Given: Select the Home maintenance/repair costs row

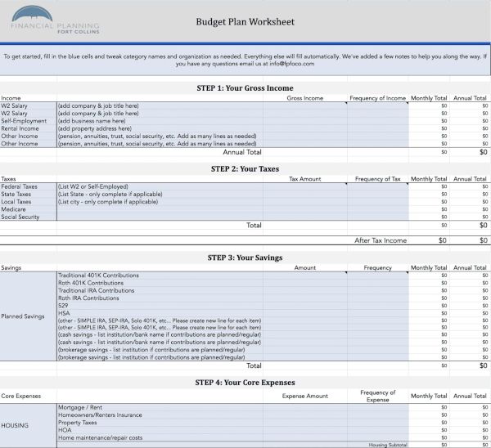Looking at the screenshot, I should coord(160,437).
